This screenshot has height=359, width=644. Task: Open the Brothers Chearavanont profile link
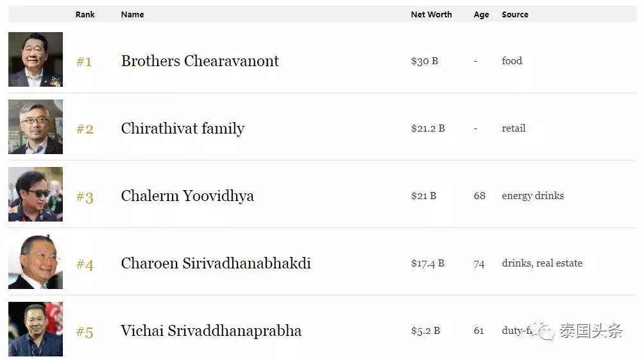pos(199,61)
